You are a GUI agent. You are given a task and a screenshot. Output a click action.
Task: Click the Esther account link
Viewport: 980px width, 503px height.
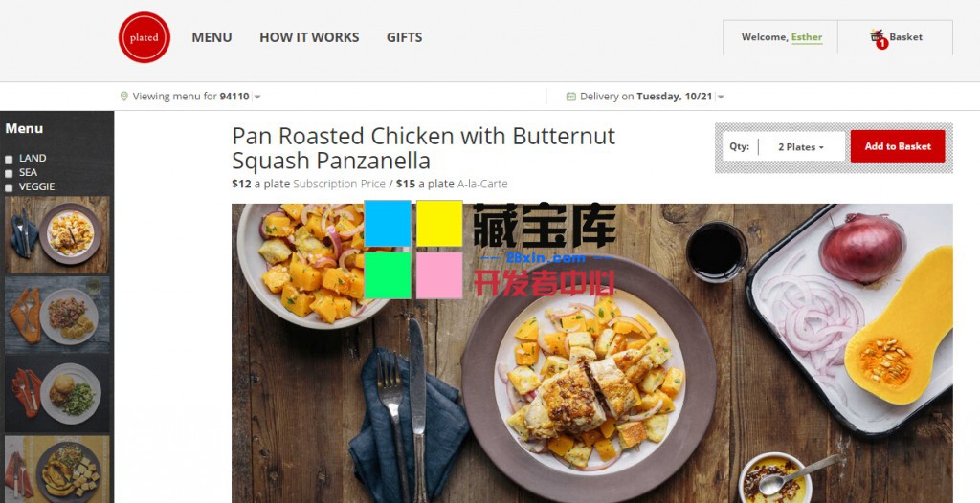[x=807, y=37]
